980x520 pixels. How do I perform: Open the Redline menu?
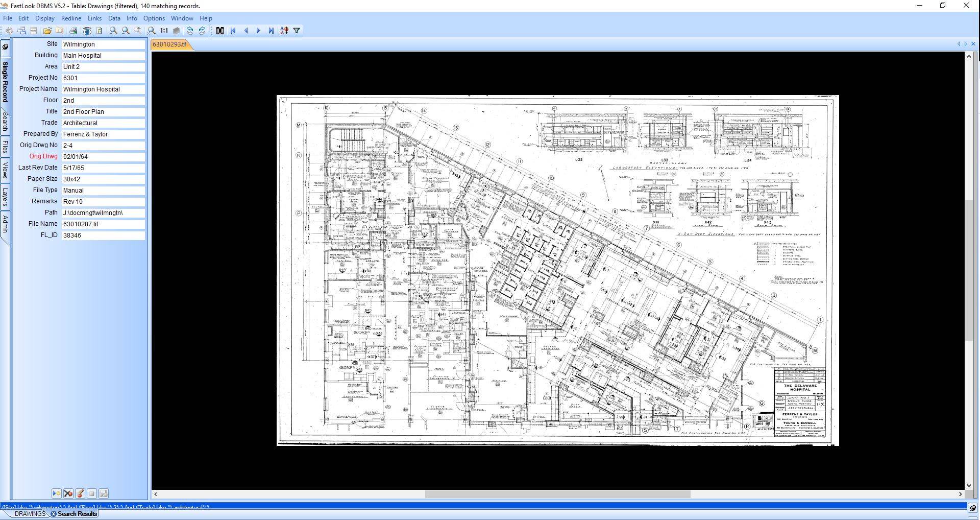pyautogui.click(x=71, y=18)
